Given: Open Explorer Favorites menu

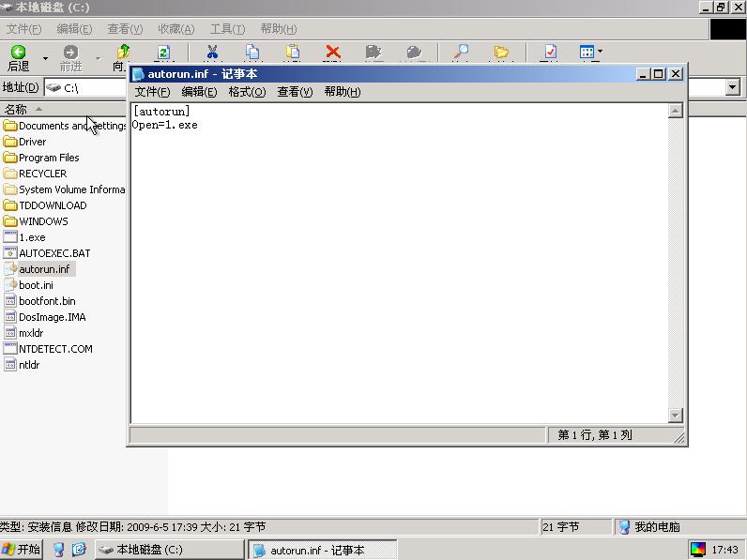Looking at the screenshot, I should pos(176,29).
